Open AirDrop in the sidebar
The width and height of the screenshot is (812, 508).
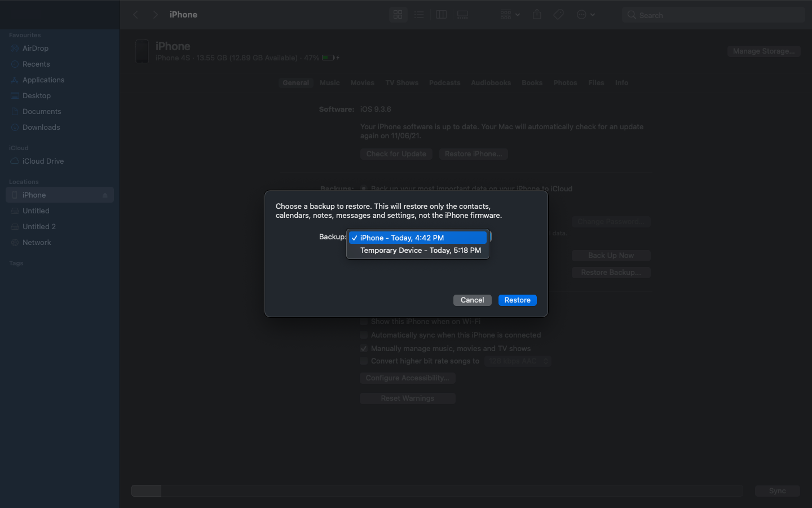click(60, 49)
